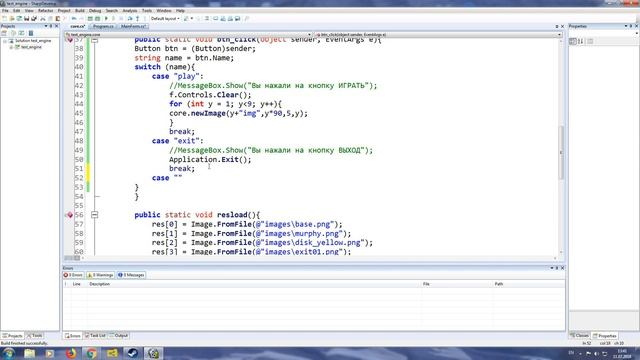The height and width of the screenshot is (360, 640).
Task: Click the Chrome icon in the taskbar
Action: pyautogui.click(x=91, y=353)
